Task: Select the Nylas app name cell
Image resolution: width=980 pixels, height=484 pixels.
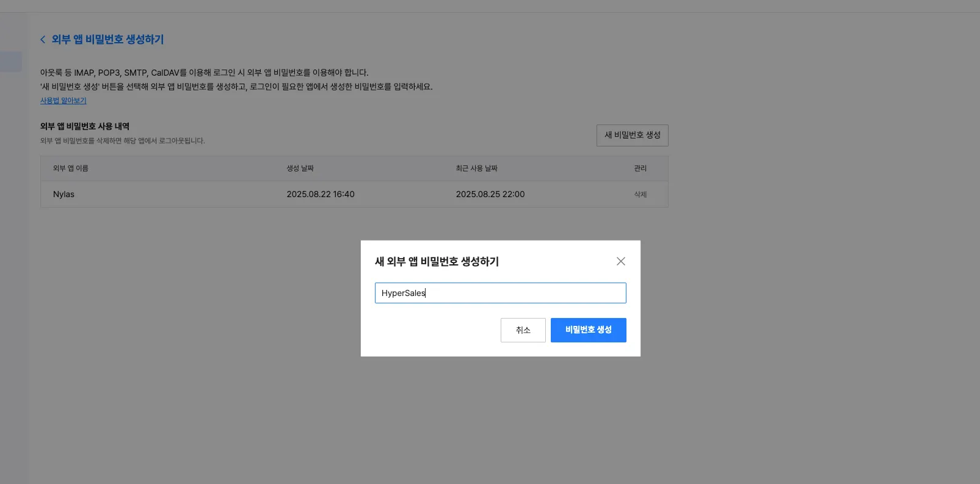Action: click(64, 195)
